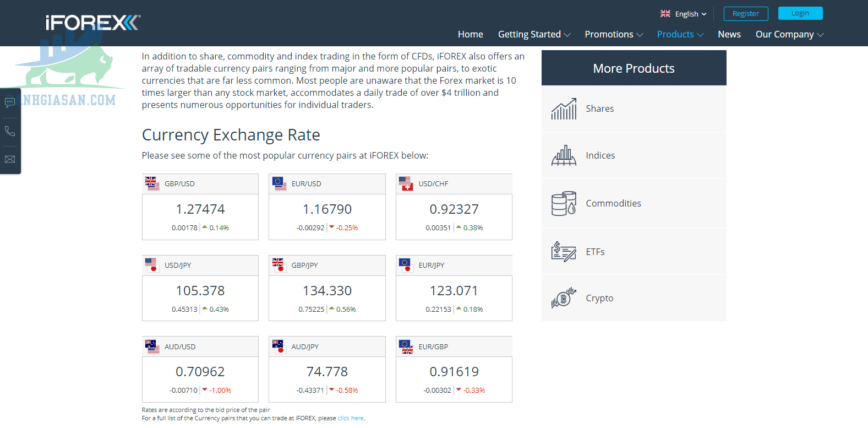Viewport: 868px width, 428px height.
Task: Click the GBP/USD rate 1.27474
Action: click(x=200, y=209)
